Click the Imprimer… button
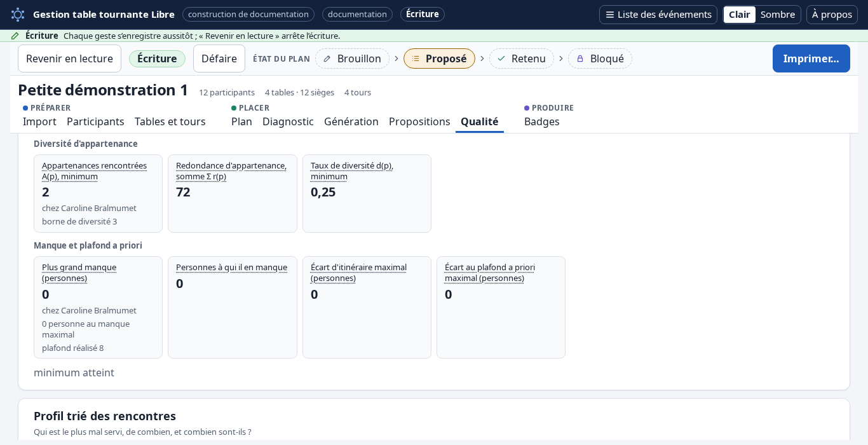Image resolution: width=868 pixels, height=445 pixels. 811,58
